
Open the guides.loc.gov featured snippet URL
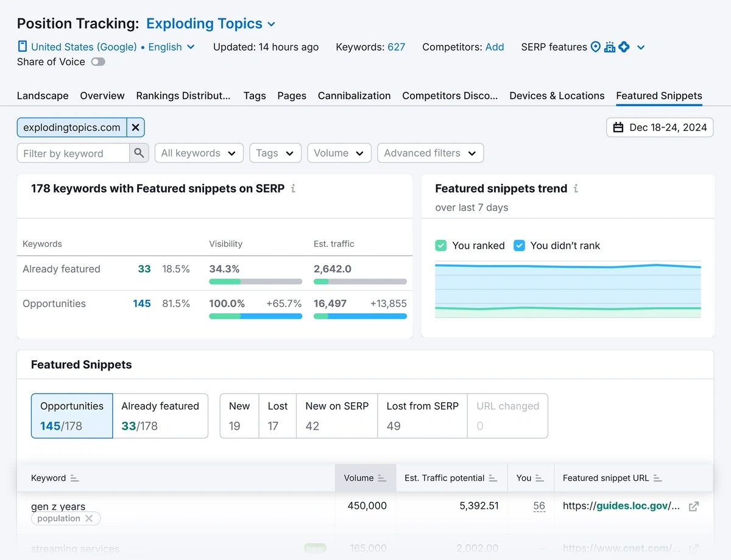621,506
